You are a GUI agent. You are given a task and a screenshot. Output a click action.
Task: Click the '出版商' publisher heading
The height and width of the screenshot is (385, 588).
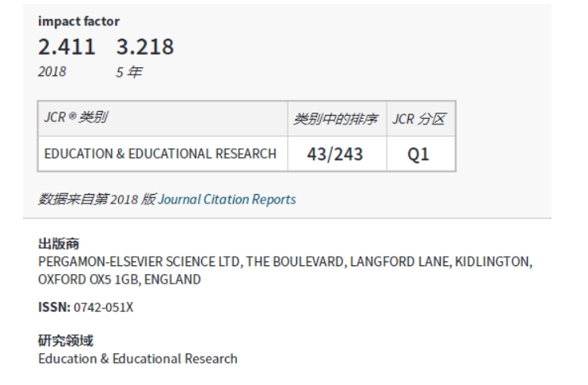pyautogui.click(x=59, y=244)
